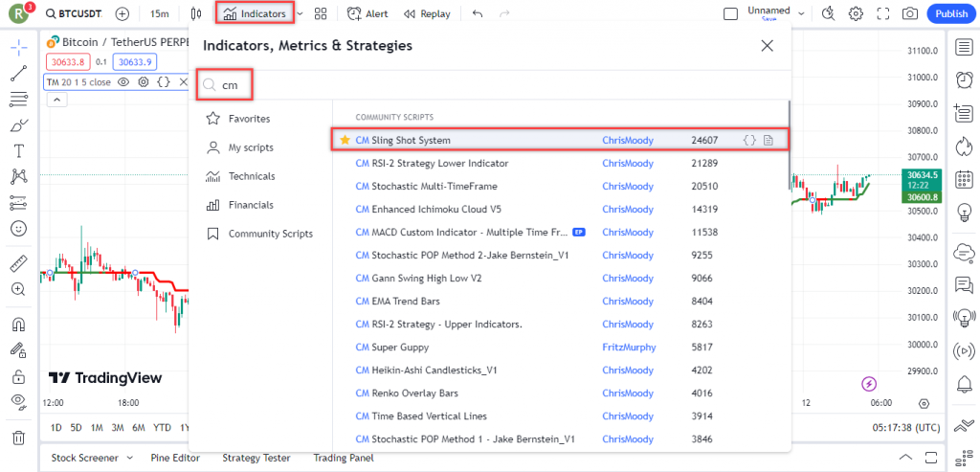Expand the Stock Screener dropdown arrow
980x472 pixels.
coord(129,458)
